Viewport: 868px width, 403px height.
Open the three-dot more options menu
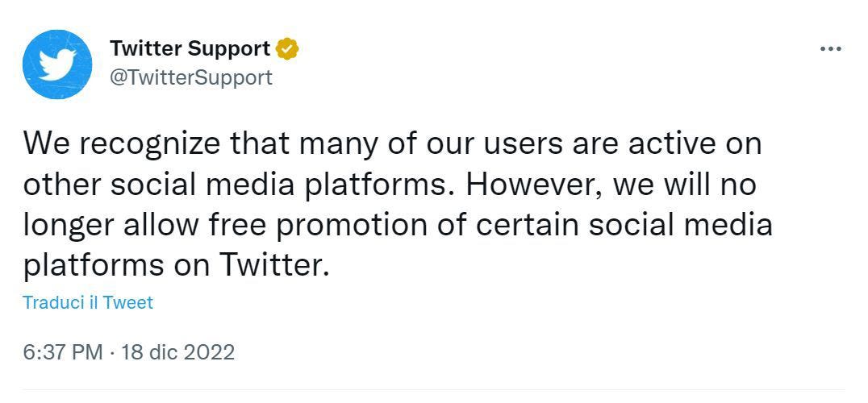[x=830, y=49]
